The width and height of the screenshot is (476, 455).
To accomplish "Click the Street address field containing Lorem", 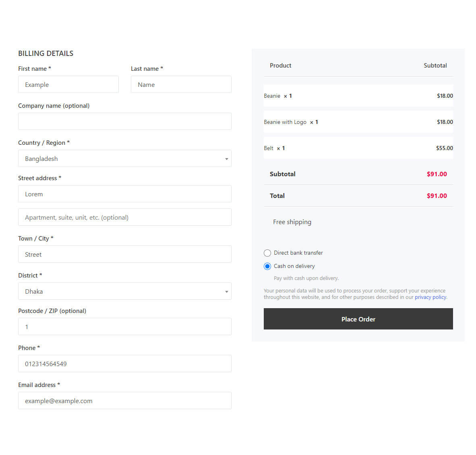I will pos(125,194).
